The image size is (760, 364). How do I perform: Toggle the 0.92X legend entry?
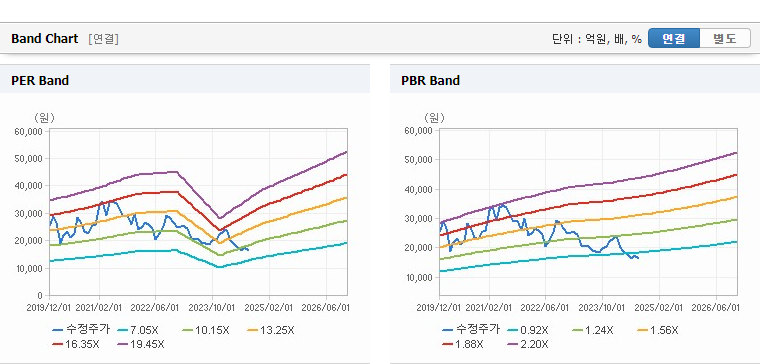point(527,330)
